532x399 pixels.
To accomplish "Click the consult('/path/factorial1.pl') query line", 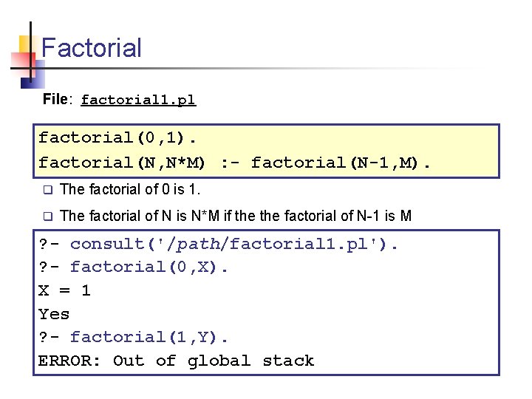I will [x=217, y=244].
